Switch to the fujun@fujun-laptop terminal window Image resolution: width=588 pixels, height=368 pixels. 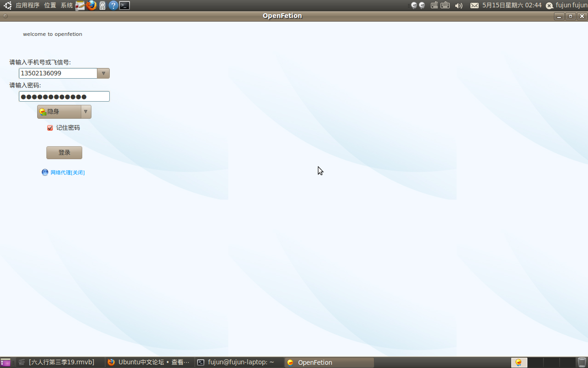[239, 362]
